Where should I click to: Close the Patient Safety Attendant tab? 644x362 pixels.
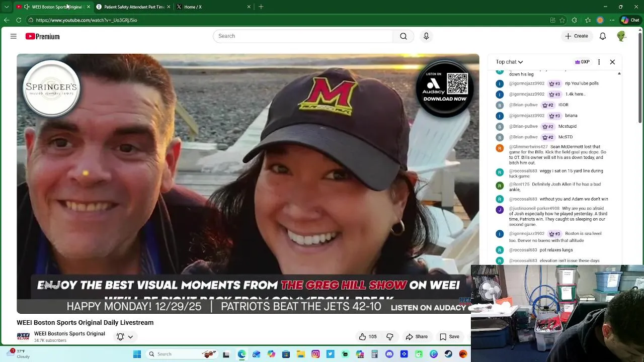169,7
